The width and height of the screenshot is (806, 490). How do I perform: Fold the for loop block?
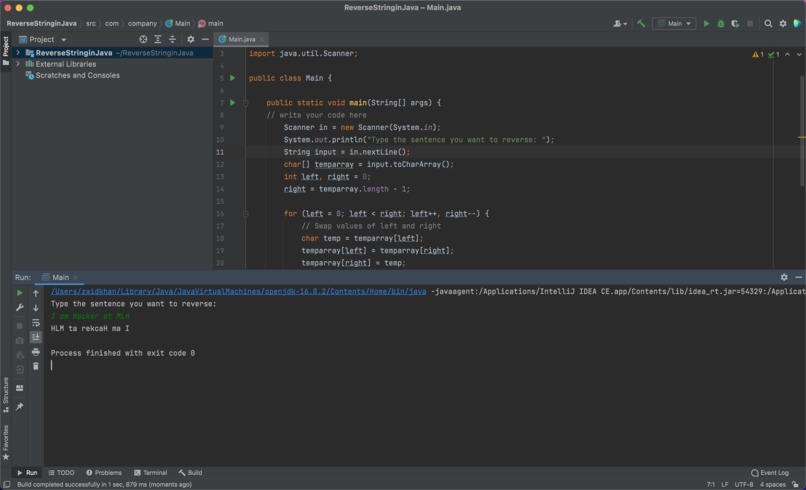tap(246, 214)
